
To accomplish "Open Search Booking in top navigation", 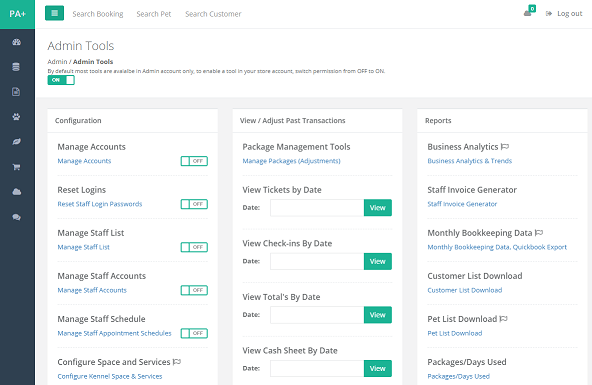I will (98, 14).
